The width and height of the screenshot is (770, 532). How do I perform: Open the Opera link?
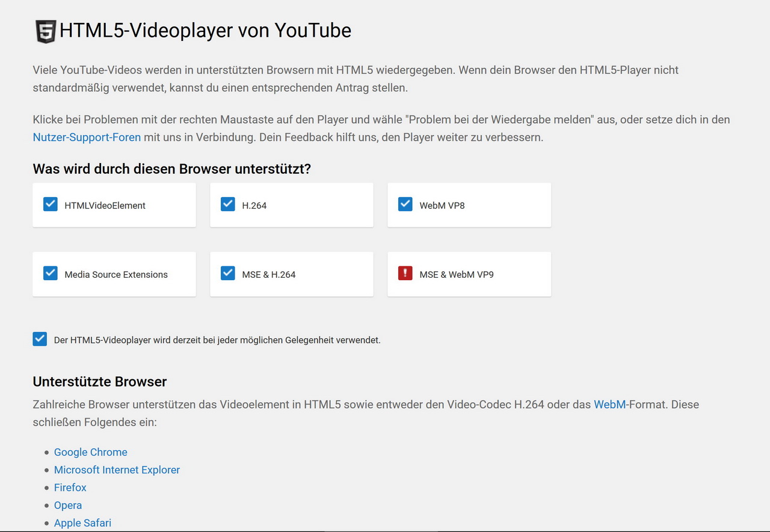(x=68, y=506)
